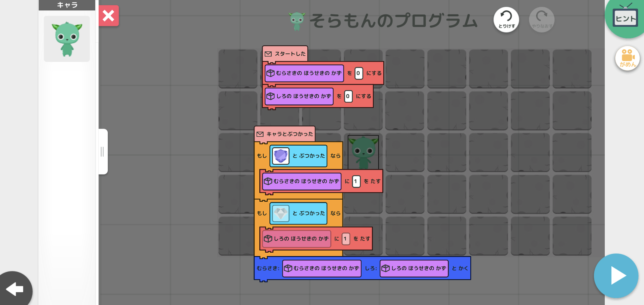The height and width of the screenshot is (305, 644).
Task: Go back with the left arrow button
Action: click(15, 289)
